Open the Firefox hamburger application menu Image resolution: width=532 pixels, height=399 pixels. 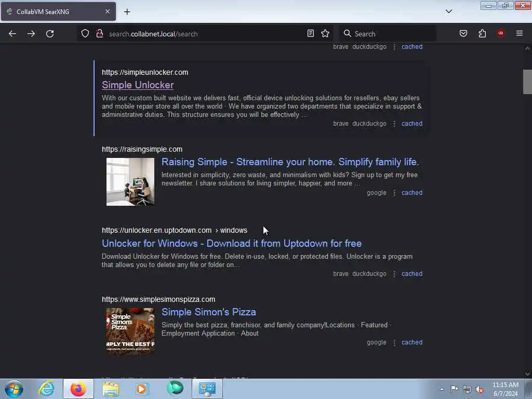(x=519, y=33)
